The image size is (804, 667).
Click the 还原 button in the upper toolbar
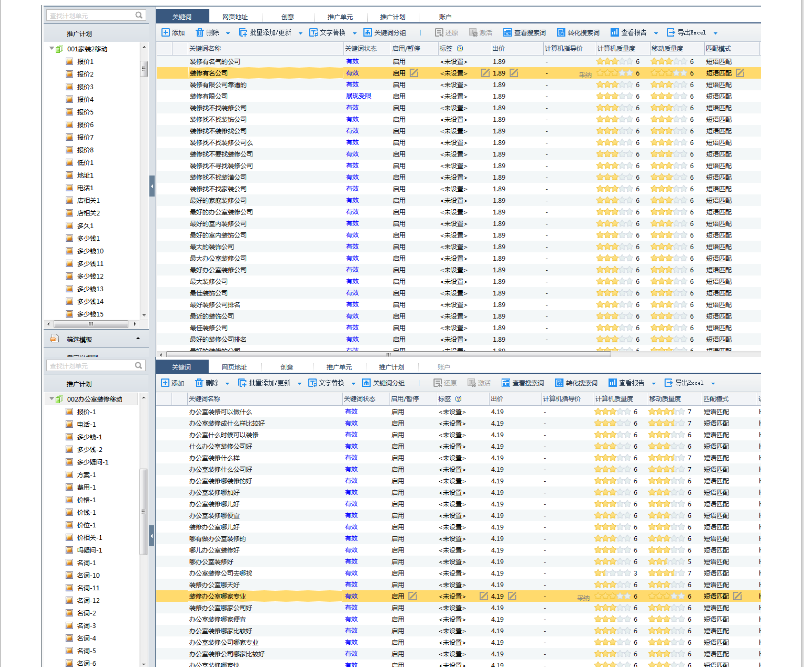point(447,33)
